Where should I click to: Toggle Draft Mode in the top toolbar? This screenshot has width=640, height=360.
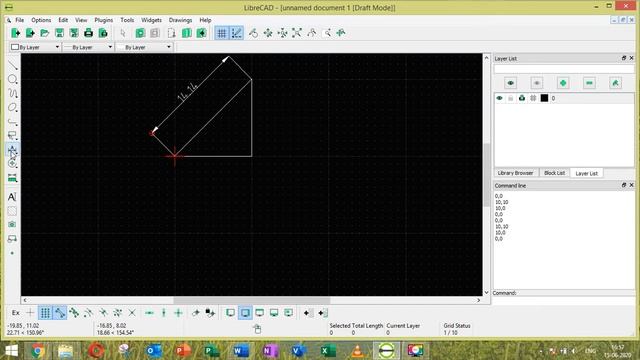click(x=236, y=33)
